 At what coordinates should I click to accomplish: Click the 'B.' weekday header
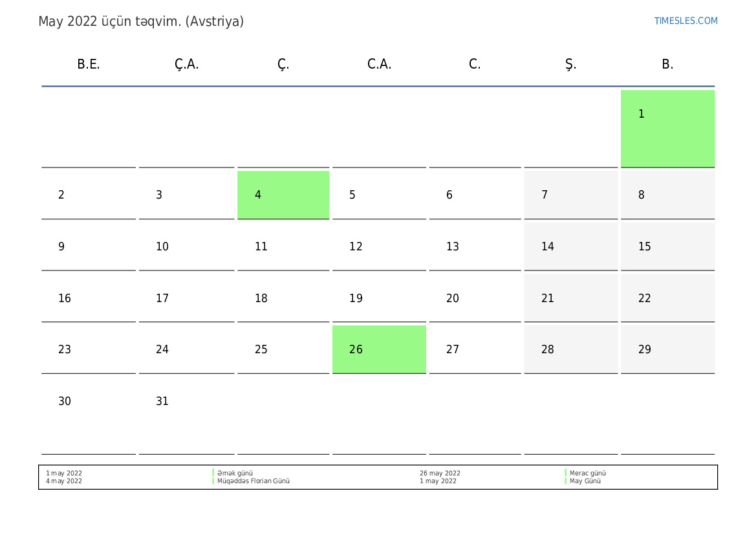(x=667, y=64)
